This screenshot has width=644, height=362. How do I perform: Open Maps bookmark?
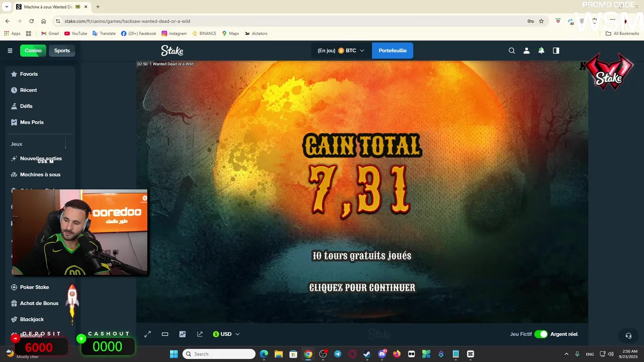point(230,34)
